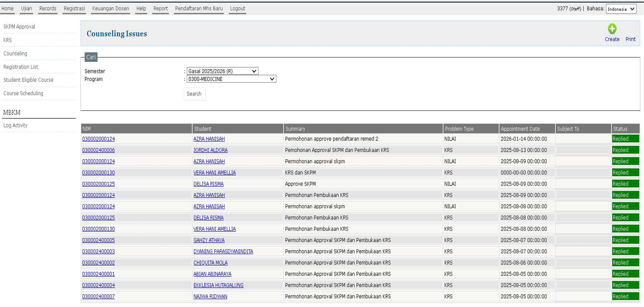Open the Semester dropdown
The height and width of the screenshot is (307, 644).
click(222, 71)
